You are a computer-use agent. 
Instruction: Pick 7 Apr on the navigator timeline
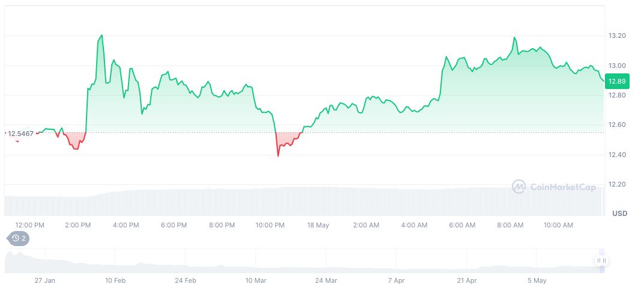(x=396, y=280)
